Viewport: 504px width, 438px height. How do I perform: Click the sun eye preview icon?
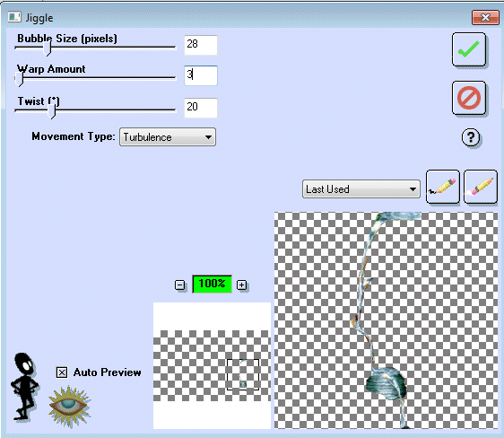69,407
